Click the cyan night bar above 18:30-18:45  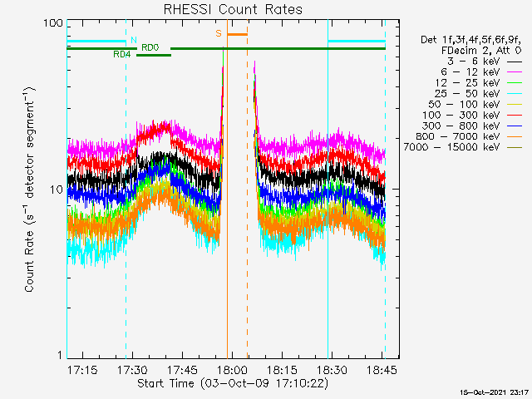point(357,41)
